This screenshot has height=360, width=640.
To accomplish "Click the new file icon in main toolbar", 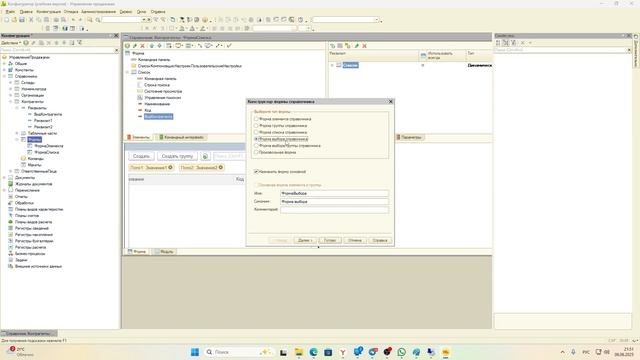I will pyautogui.click(x=6, y=20).
